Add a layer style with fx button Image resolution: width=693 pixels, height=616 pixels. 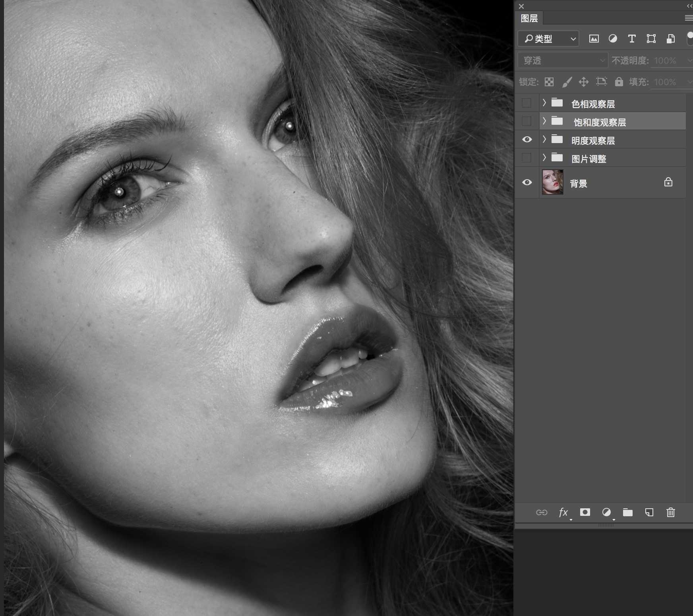pos(563,512)
